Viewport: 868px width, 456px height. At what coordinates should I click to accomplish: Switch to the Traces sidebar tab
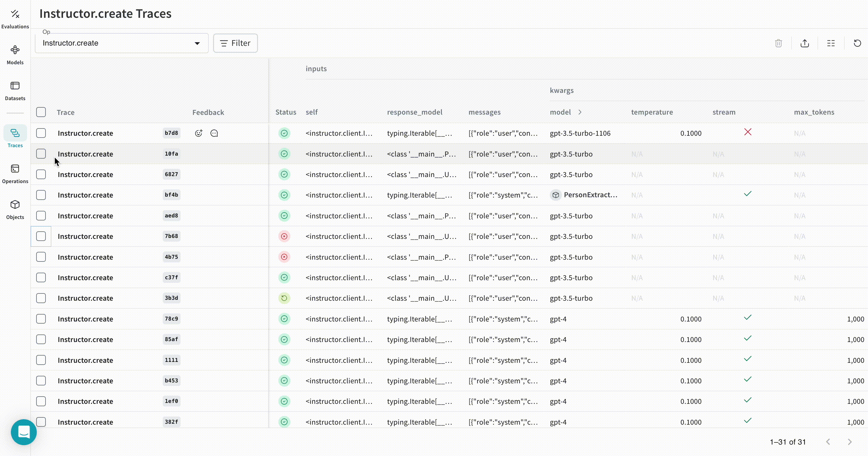point(15,137)
